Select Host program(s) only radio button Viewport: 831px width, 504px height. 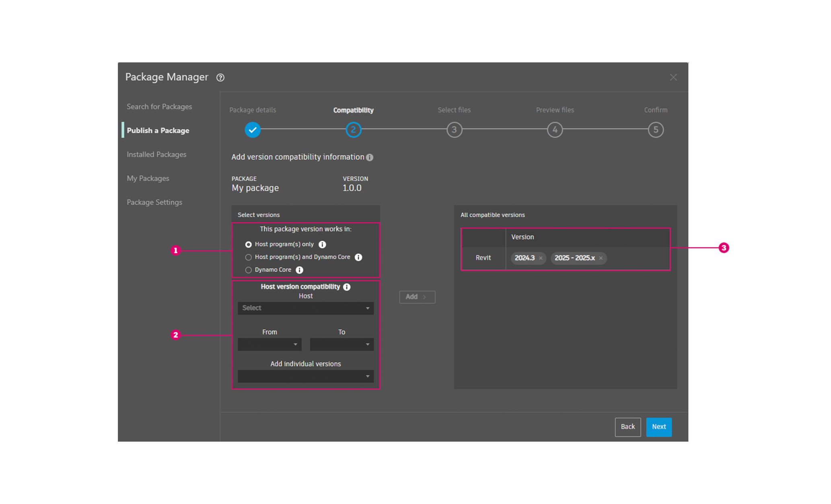[x=249, y=245]
